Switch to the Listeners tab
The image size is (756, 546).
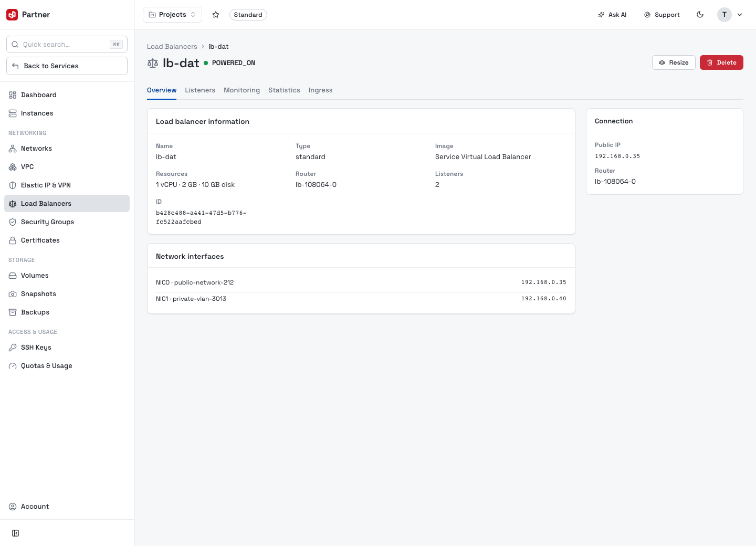(200, 90)
